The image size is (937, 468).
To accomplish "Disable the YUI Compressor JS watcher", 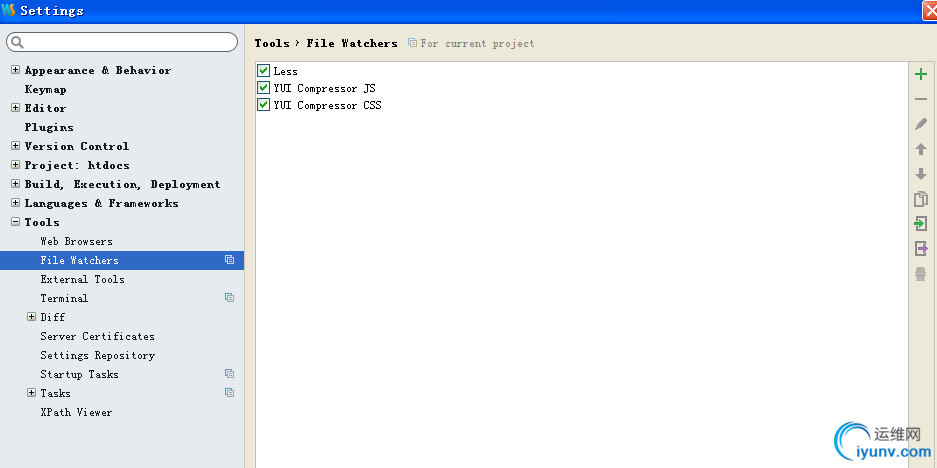I will point(264,88).
